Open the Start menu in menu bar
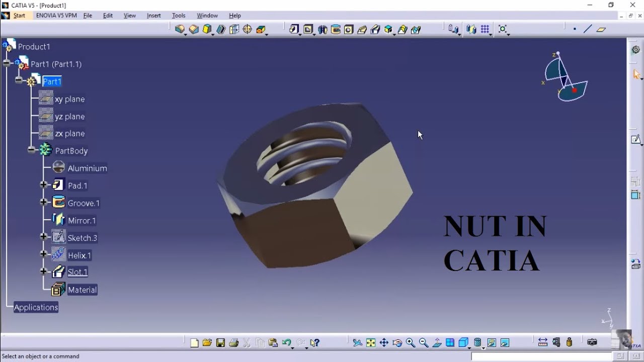Screen dimensions: 644x362 coord(19,16)
